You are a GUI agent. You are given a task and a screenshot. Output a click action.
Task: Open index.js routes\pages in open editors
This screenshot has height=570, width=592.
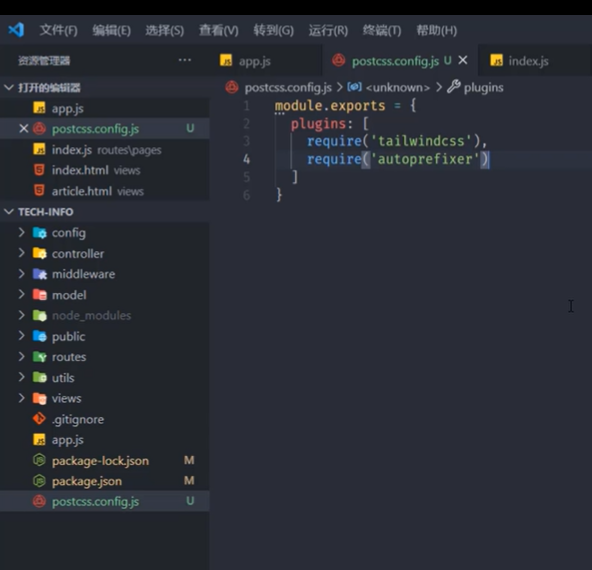point(105,150)
